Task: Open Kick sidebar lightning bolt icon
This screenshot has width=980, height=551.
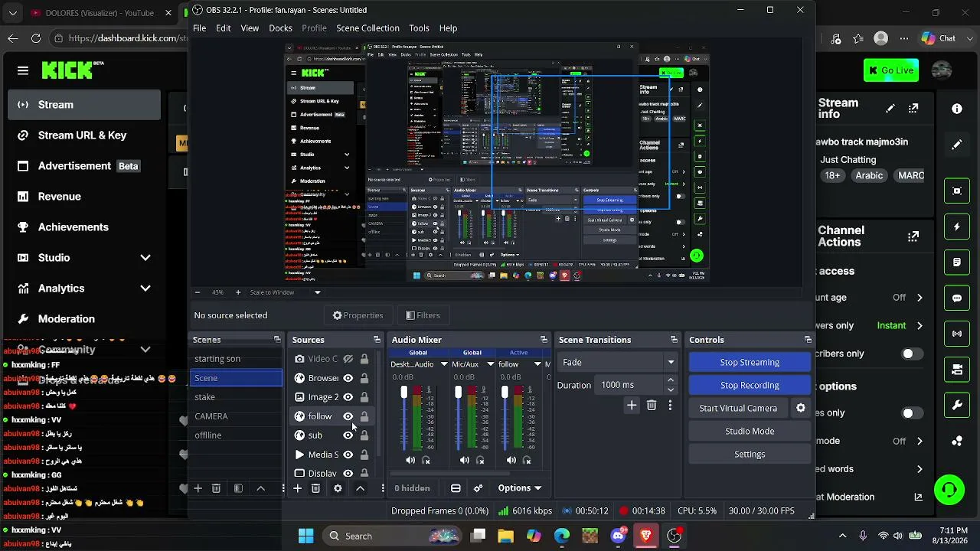Action: point(957,227)
